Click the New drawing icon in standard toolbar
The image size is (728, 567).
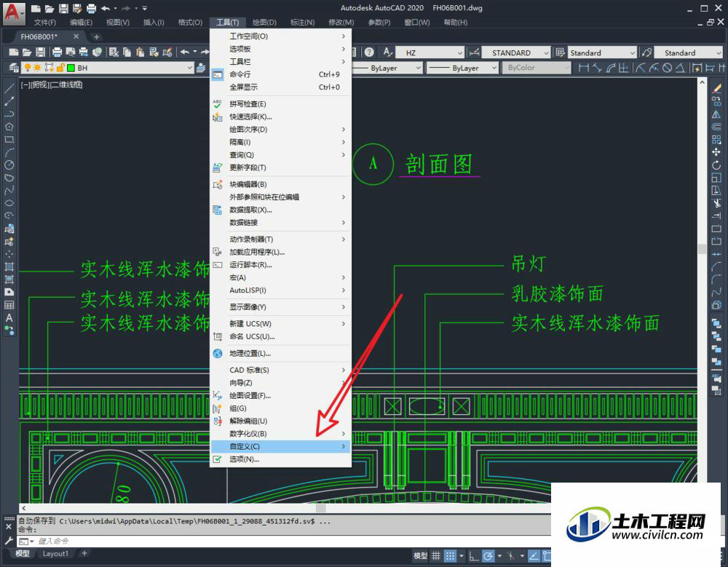coord(13,52)
